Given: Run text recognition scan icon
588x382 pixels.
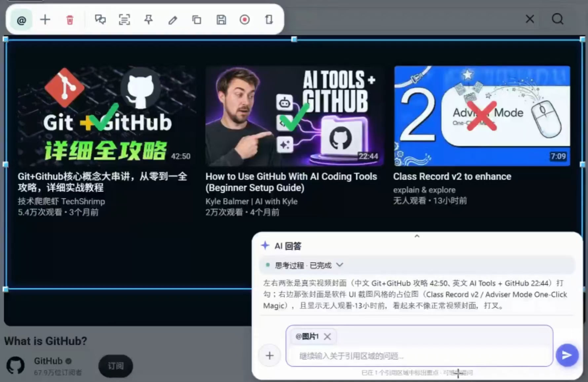Looking at the screenshot, I should point(125,20).
